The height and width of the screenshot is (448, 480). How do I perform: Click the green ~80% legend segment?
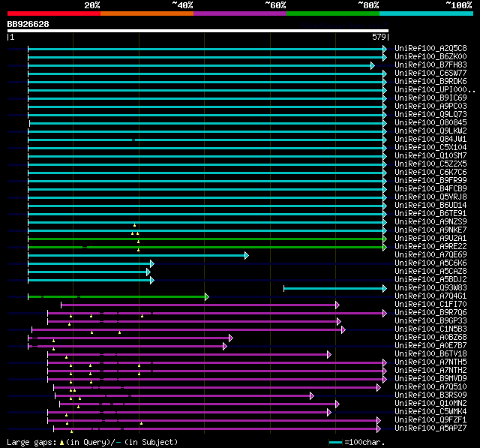coord(333,14)
